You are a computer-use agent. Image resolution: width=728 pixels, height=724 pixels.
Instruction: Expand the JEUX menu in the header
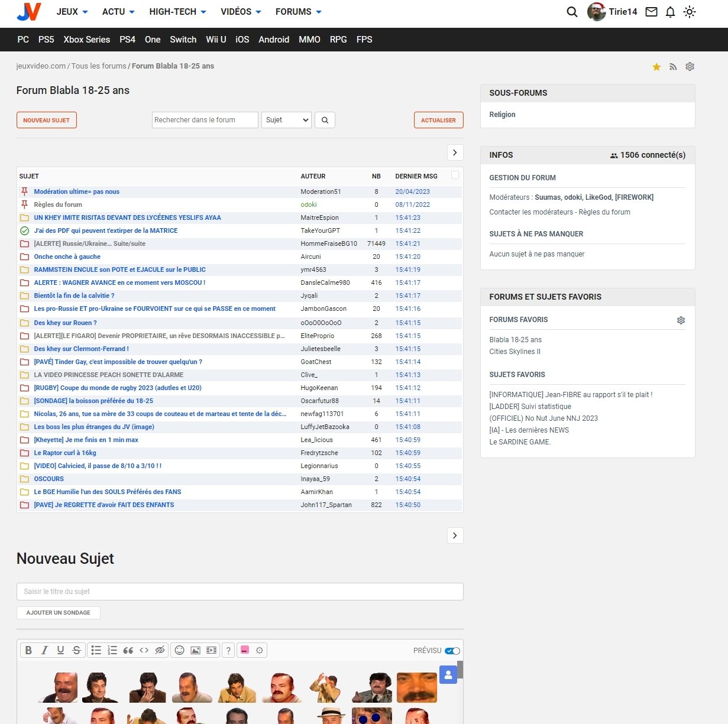[72, 12]
